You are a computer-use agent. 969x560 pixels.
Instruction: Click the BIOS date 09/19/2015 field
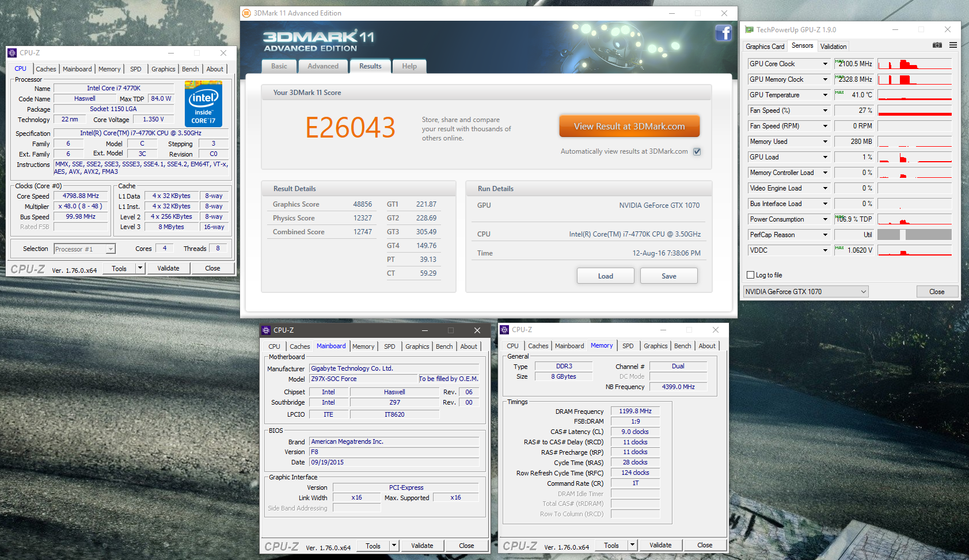[x=394, y=462]
